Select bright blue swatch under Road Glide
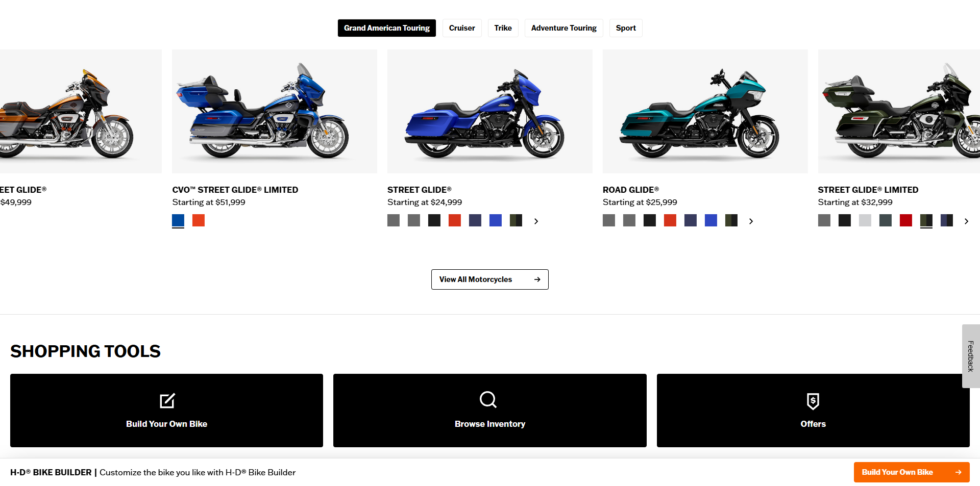Screen dimensions: 980x486 [711, 220]
